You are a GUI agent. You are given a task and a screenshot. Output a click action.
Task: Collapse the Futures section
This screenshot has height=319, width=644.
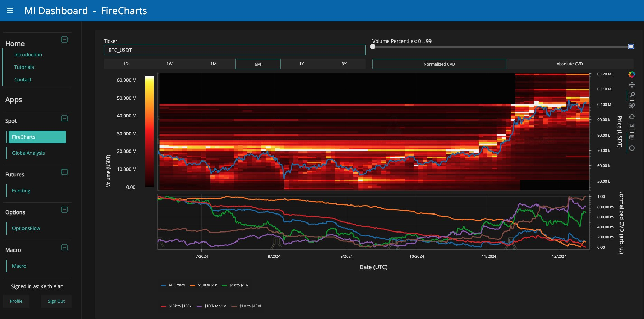tap(65, 172)
